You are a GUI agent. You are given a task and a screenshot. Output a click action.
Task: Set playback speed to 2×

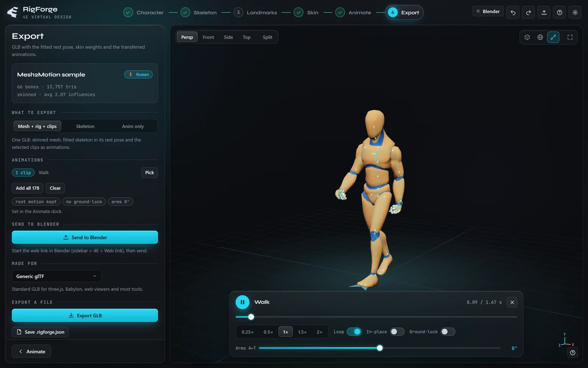click(x=319, y=332)
